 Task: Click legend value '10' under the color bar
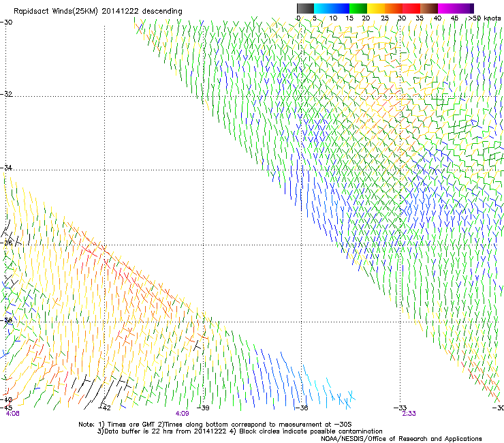333,18
